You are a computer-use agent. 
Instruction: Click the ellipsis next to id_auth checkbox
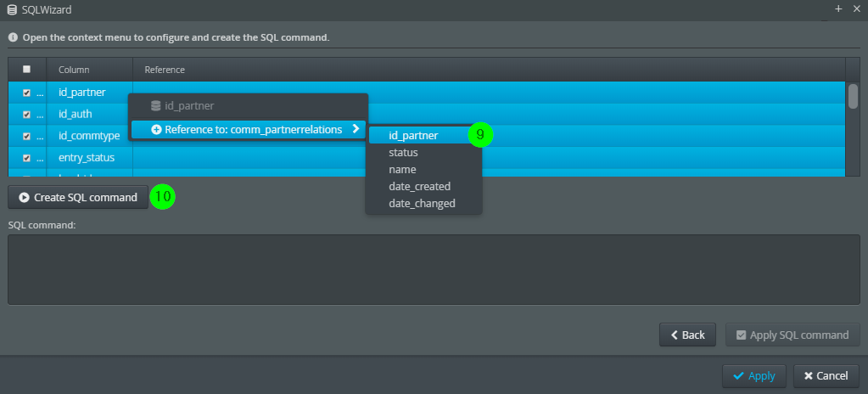tap(39, 115)
